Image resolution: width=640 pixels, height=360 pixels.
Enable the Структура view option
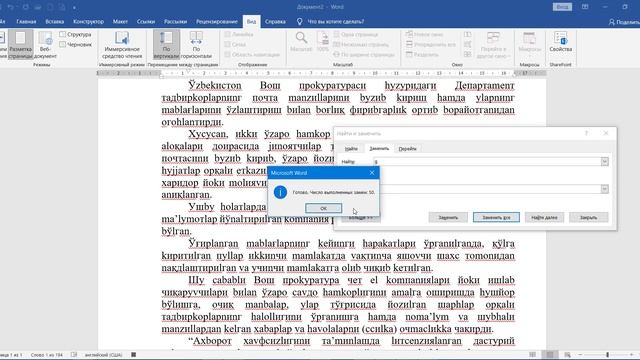click(76, 35)
